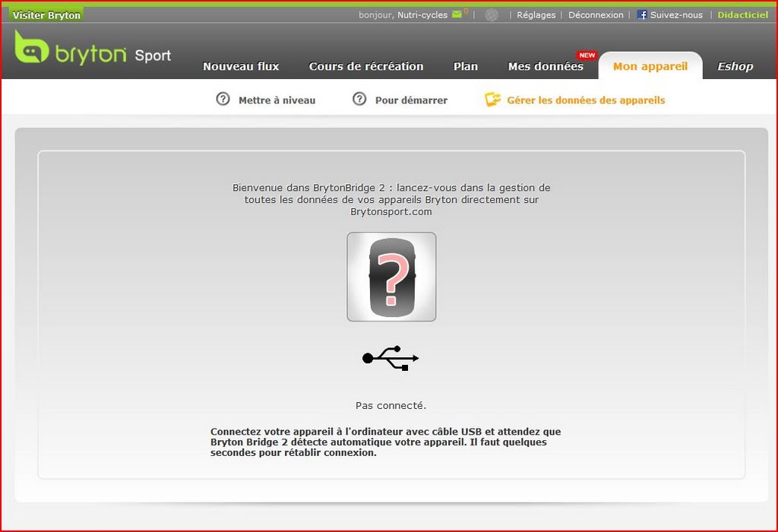The height and width of the screenshot is (532, 778).
Task: Click the 'Pas connecté.' status text
Action: (391, 405)
